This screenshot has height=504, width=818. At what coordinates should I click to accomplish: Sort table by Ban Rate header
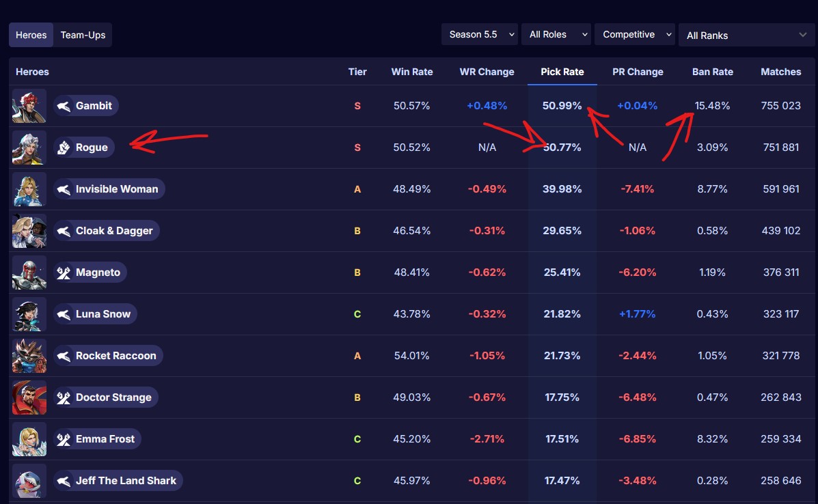point(713,72)
